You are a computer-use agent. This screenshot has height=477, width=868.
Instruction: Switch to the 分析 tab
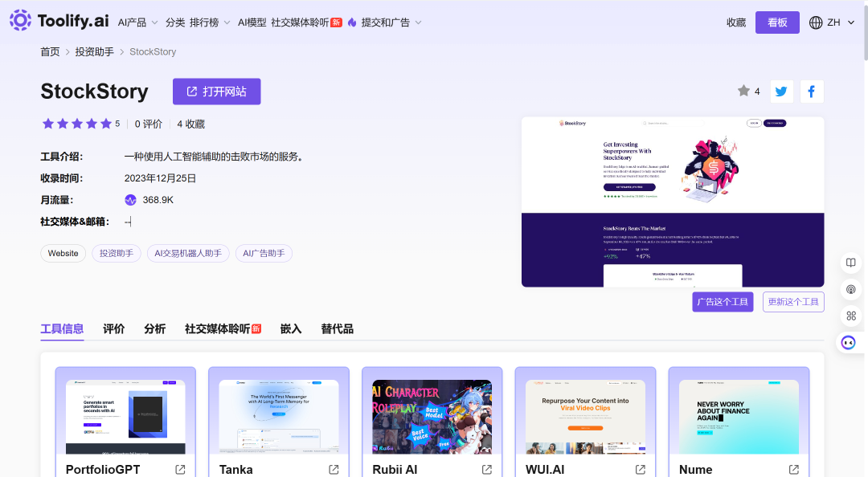click(155, 328)
